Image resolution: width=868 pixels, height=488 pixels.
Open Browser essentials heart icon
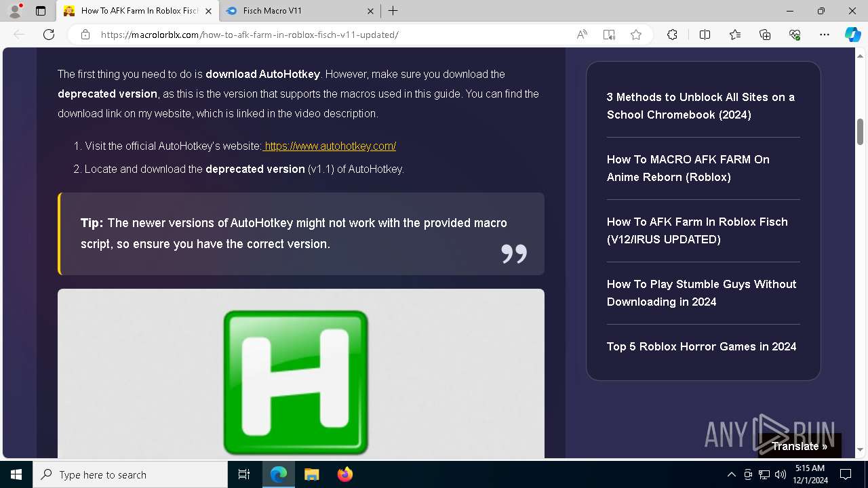coord(795,35)
